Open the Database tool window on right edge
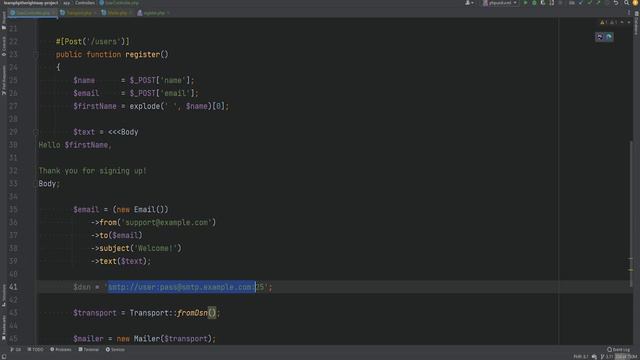Viewport: 640px width, 360px height. tap(636, 22)
